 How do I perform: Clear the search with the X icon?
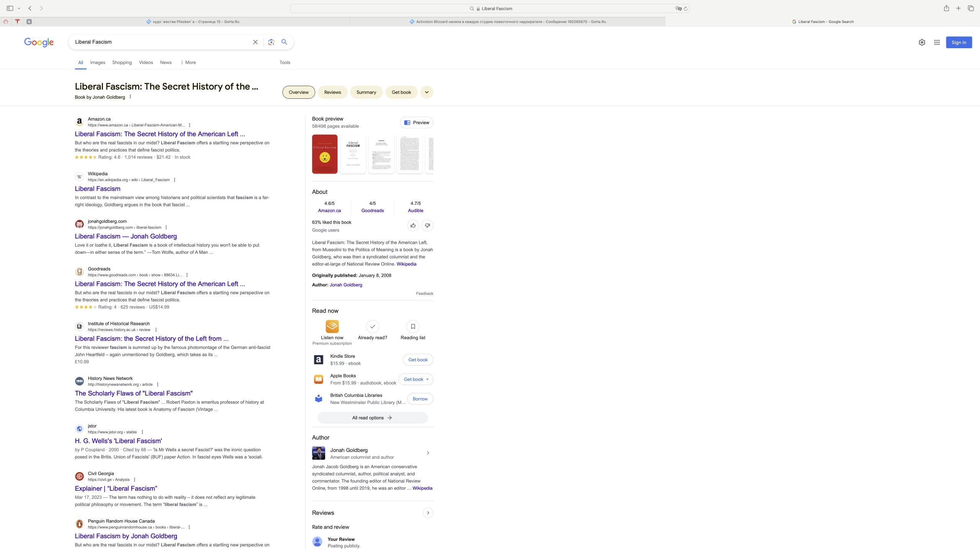pyautogui.click(x=255, y=42)
